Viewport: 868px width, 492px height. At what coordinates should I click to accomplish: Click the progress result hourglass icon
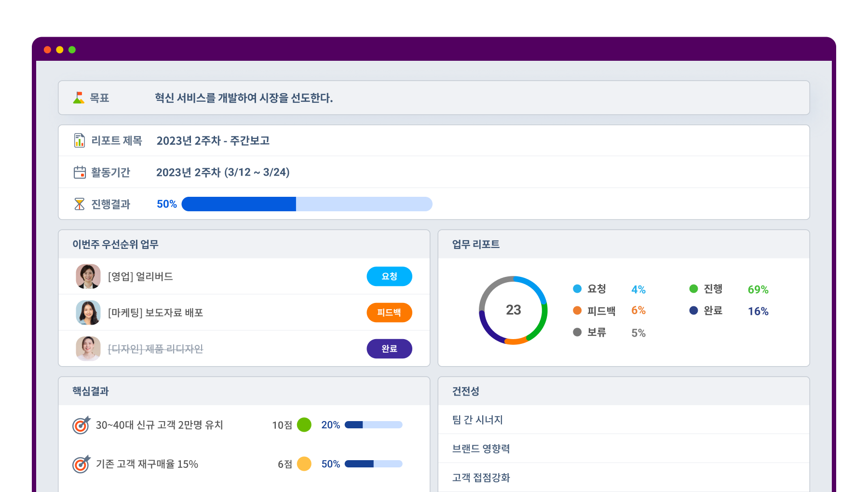80,204
